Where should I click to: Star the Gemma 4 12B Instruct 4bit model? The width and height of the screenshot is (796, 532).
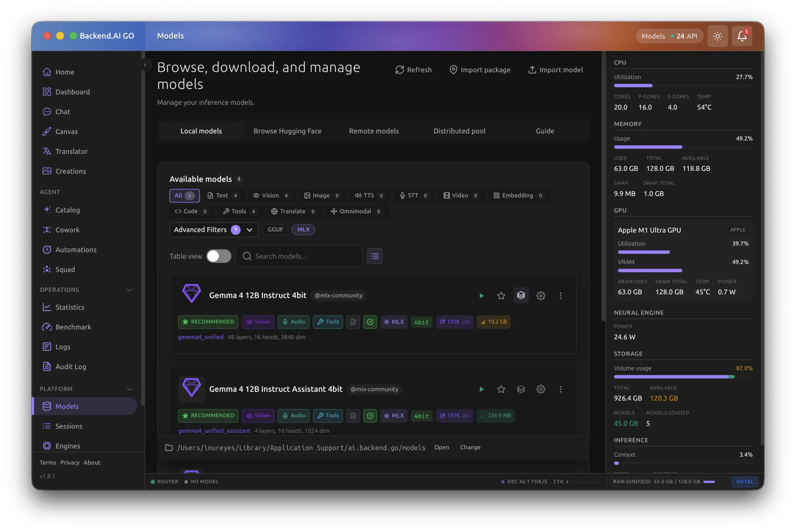pos(501,296)
